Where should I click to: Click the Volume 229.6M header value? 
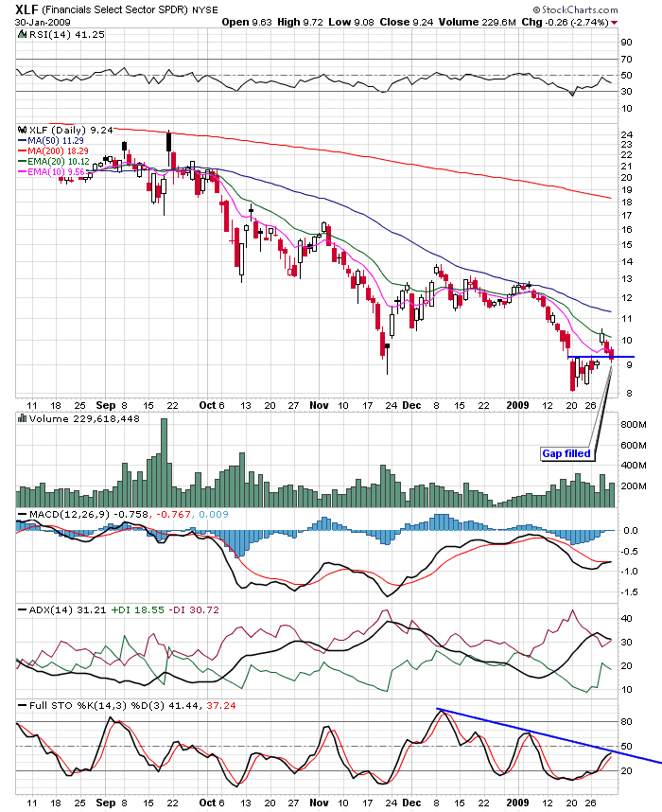tap(478, 23)
